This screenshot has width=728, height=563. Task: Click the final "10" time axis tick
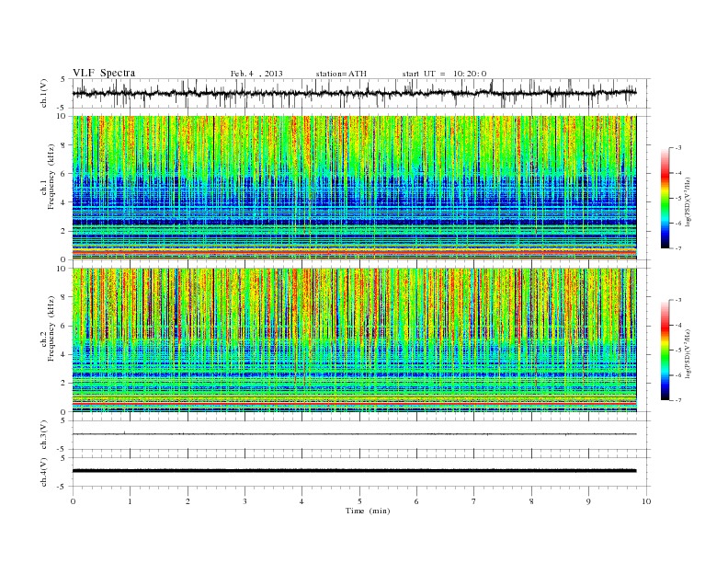click(646, 501)
